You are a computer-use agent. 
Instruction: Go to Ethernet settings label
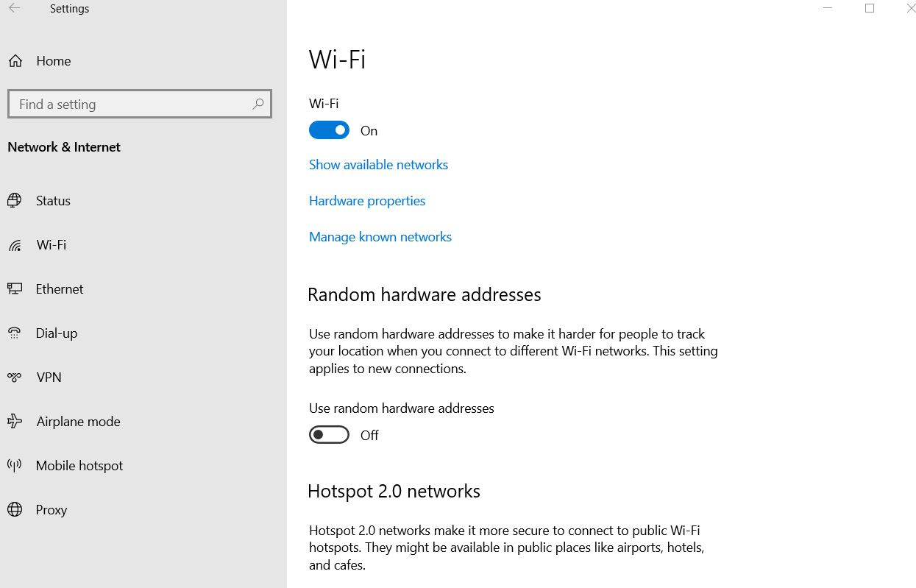pos(60,289)
